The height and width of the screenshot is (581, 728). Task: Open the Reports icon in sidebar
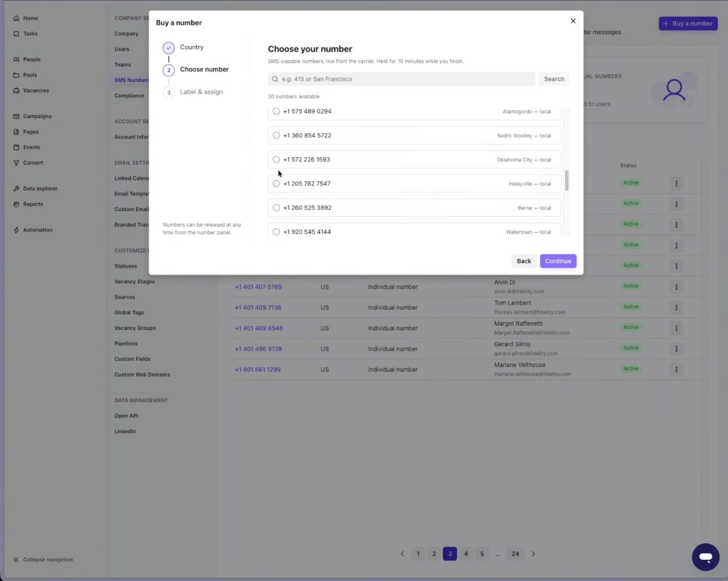click(16, 205)
